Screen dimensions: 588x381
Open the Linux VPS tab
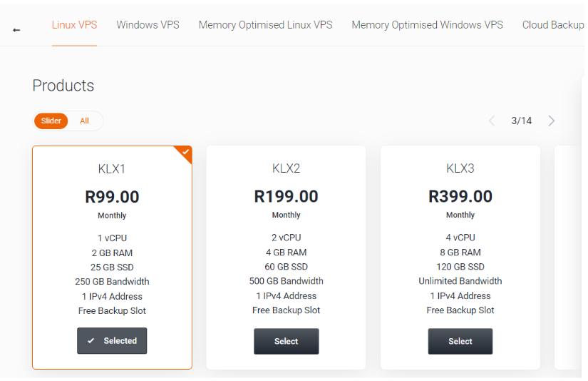coord(74,25)
